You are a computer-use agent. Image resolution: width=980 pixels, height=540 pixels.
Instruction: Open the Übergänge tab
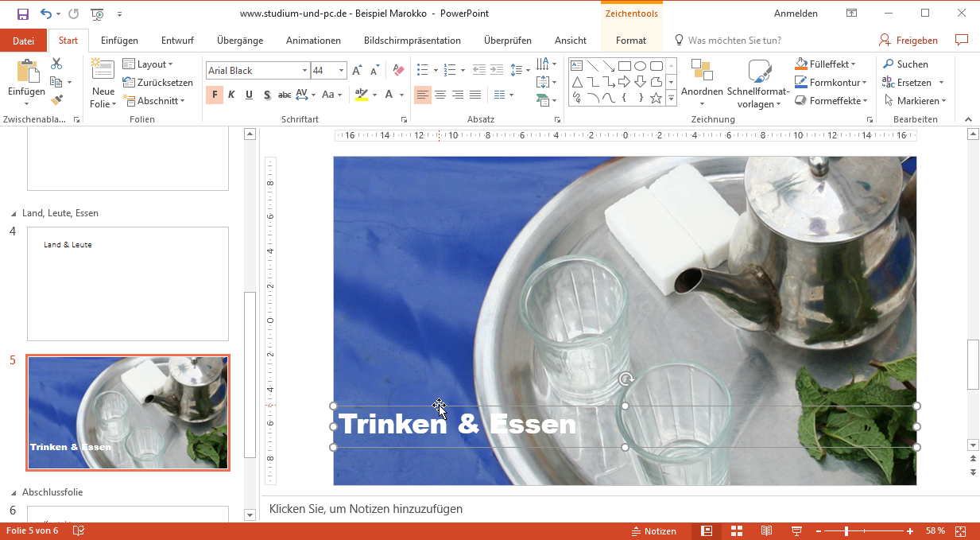240,41
